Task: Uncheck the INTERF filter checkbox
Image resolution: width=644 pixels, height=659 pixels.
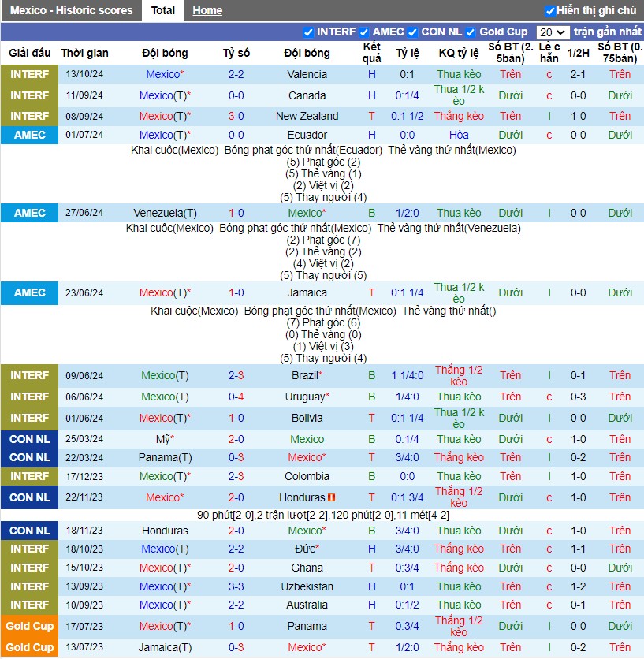Action: coord(308,32)
